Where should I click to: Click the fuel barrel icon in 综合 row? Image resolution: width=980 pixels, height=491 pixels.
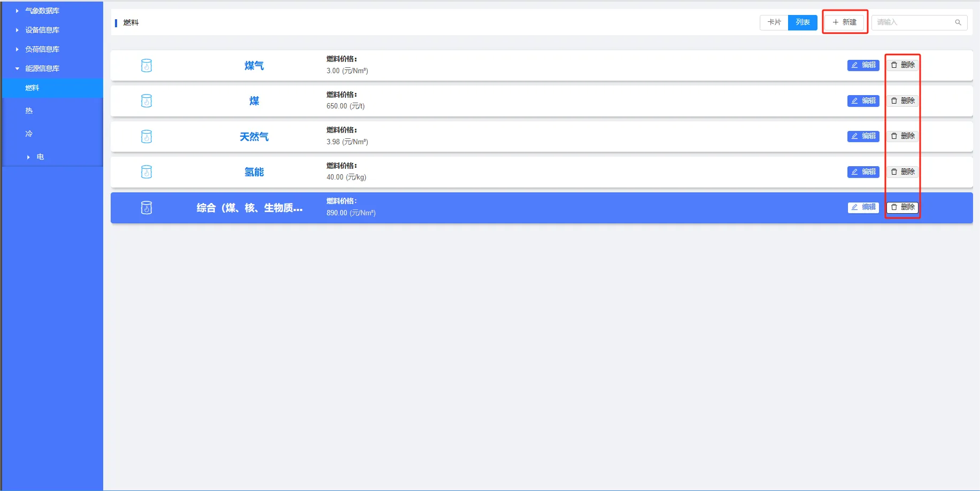click(146, 208)
